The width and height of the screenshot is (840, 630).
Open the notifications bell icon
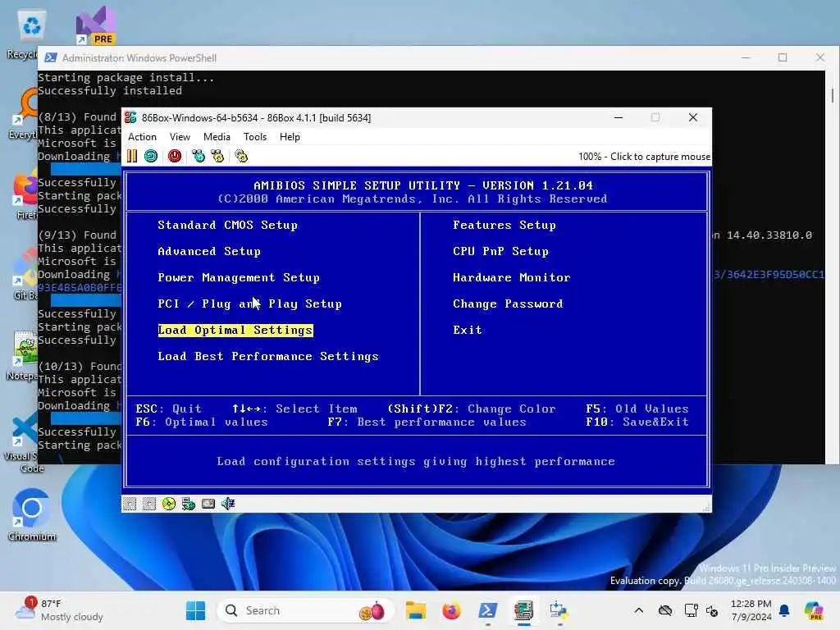coord(784,610)
